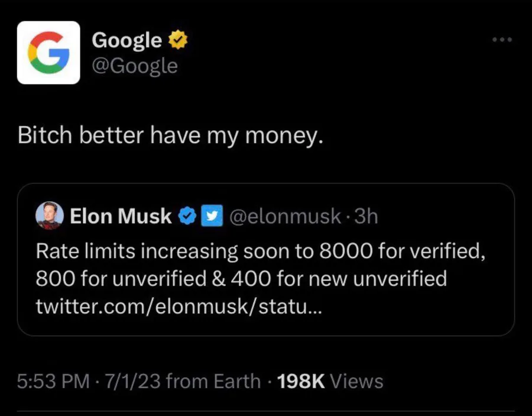Open the Google profile picture
The width and height of the screenshot is (532, 416).
[x=48, y=53]
